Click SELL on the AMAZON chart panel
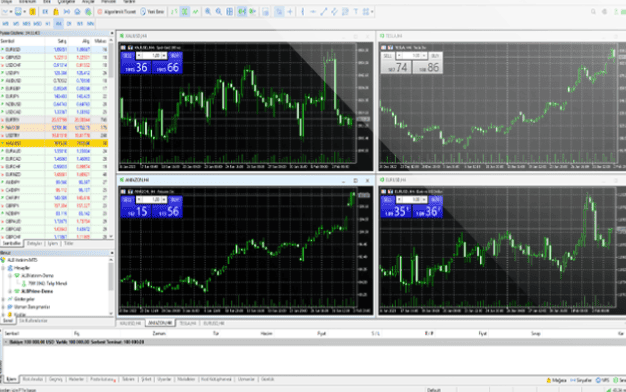The image size is (626, 392). coord(127,199)
